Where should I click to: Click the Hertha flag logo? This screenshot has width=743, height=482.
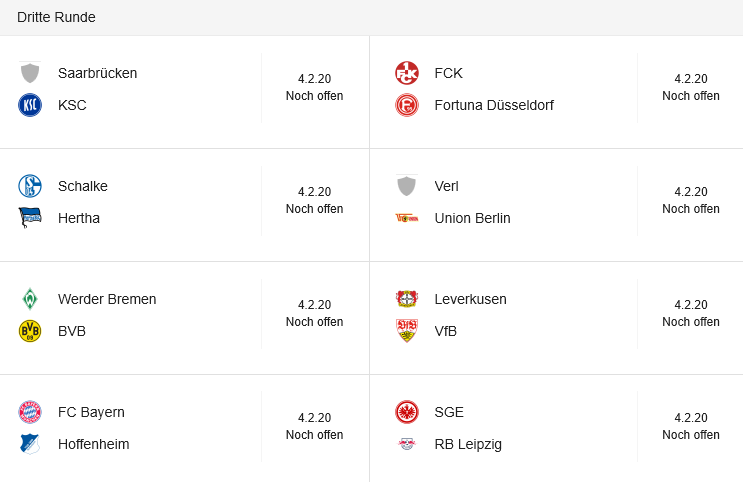click(30, 218)
